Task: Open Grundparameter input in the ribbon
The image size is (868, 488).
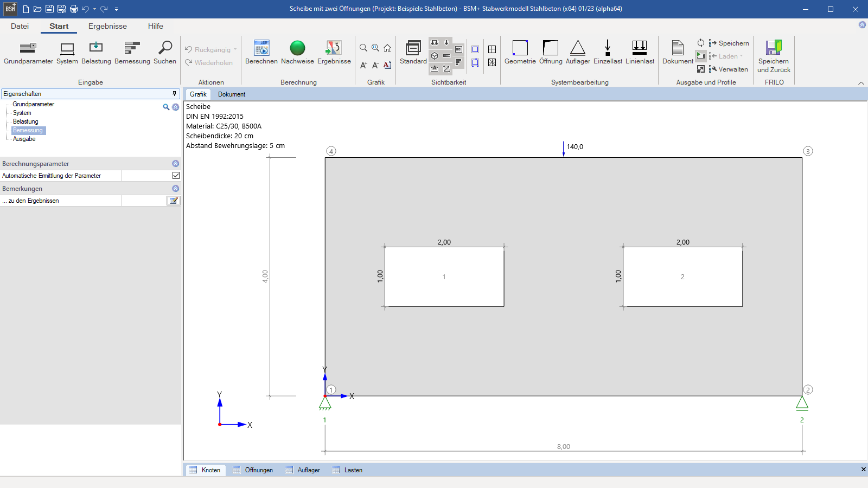Action: (x=28, y=53)
